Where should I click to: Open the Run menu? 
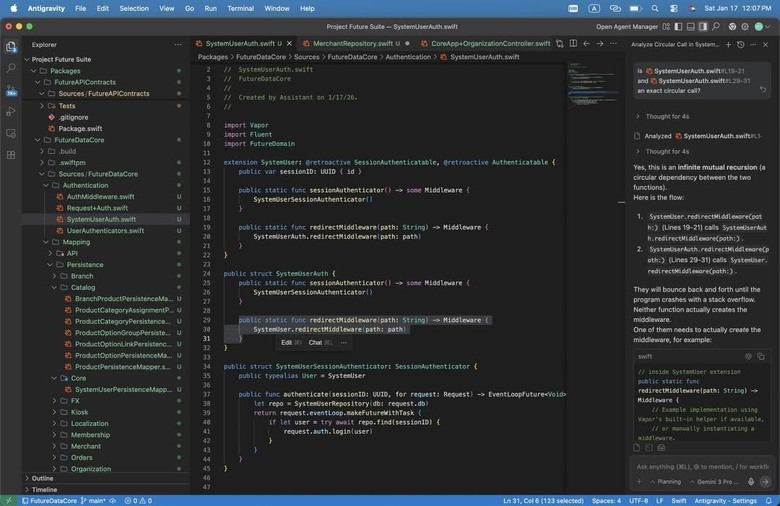[x=210, y=8]
